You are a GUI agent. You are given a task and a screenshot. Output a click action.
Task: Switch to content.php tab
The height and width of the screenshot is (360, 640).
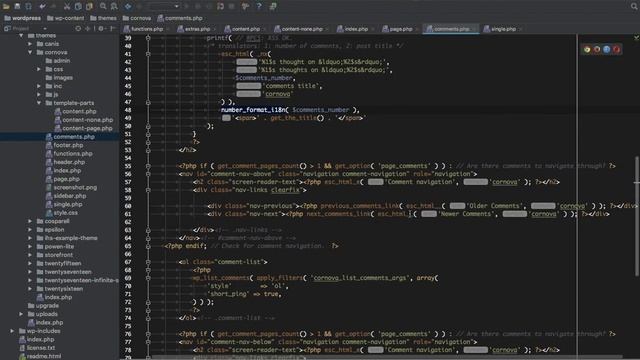pos(245,29)
